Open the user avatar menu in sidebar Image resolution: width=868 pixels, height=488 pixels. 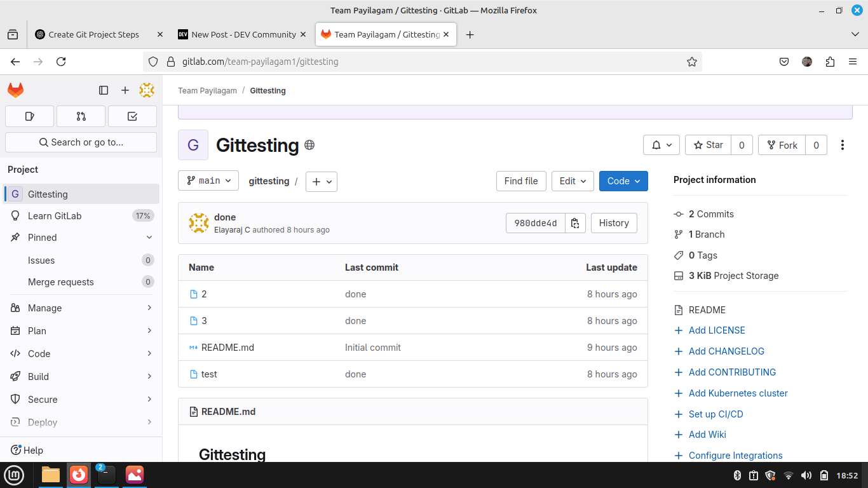coord(147,90)
